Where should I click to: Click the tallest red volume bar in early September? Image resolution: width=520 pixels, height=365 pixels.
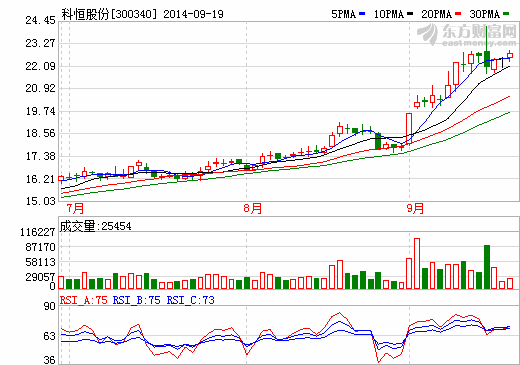pyautogui.click(x=417, y=263)
